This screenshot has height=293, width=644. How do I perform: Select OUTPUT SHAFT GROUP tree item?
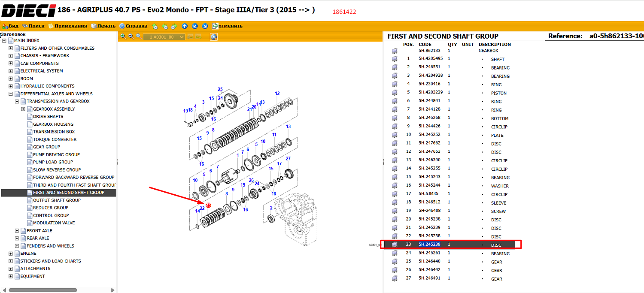57,200
